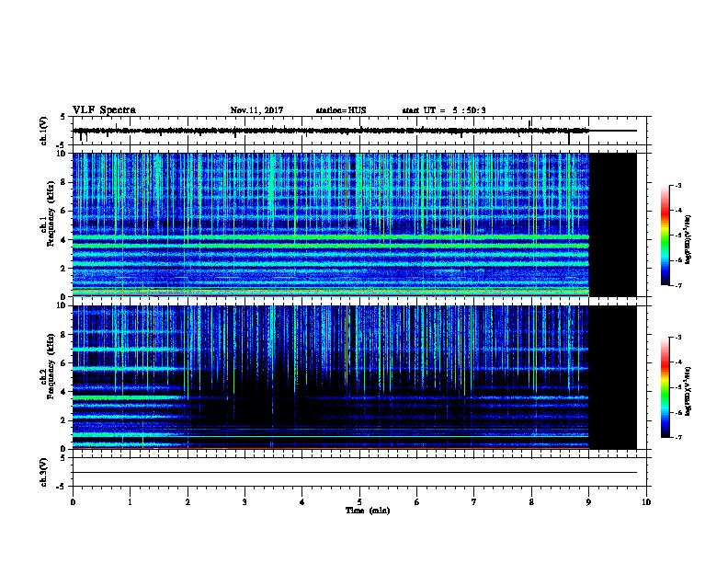The height and width of the screenshot is (563, 728).
Task: Click the "6" frequency tick of ch.2 spectrogram
Action: 64,363
